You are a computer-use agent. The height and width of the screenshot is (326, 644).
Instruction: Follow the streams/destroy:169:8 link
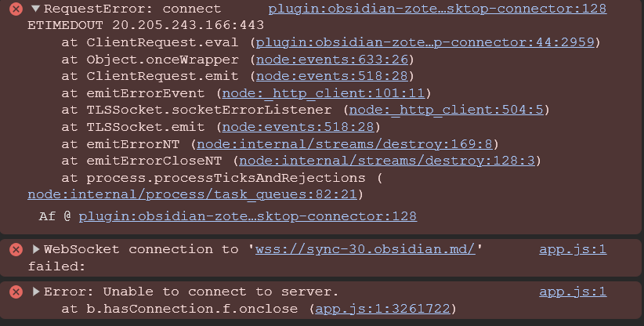[344, 144]
